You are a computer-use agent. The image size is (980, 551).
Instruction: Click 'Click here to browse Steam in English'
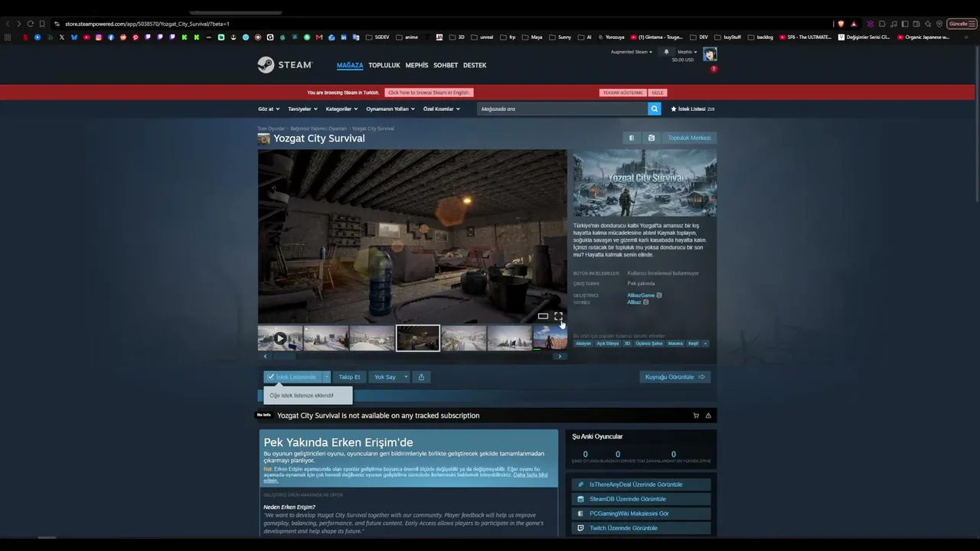point(429,93)
